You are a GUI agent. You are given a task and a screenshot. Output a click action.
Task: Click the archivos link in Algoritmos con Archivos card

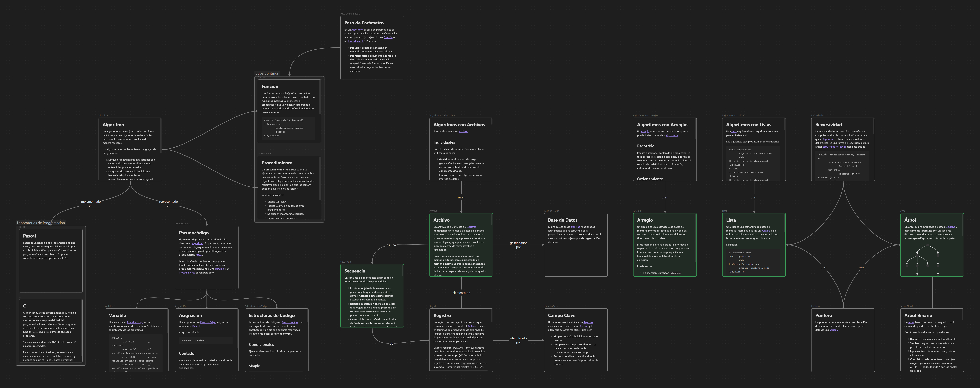[x=463, y=132]
